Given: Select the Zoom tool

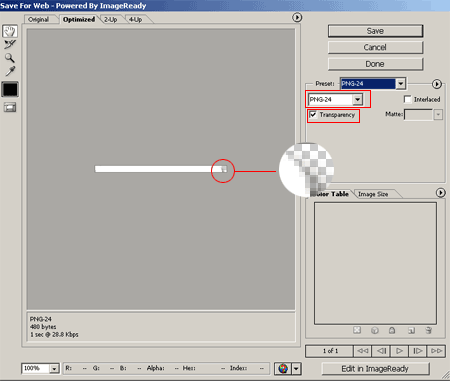Looking at the screenshot, I should (10, 58).
